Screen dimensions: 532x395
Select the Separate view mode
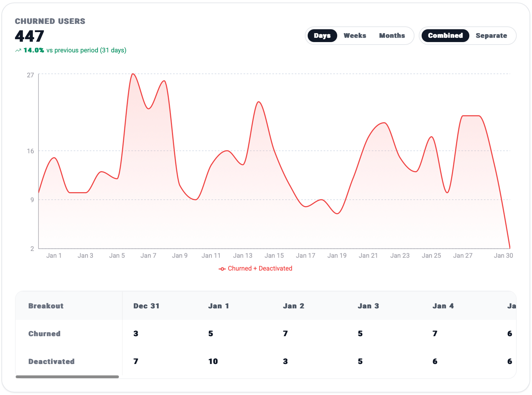(x=491, y=36)
